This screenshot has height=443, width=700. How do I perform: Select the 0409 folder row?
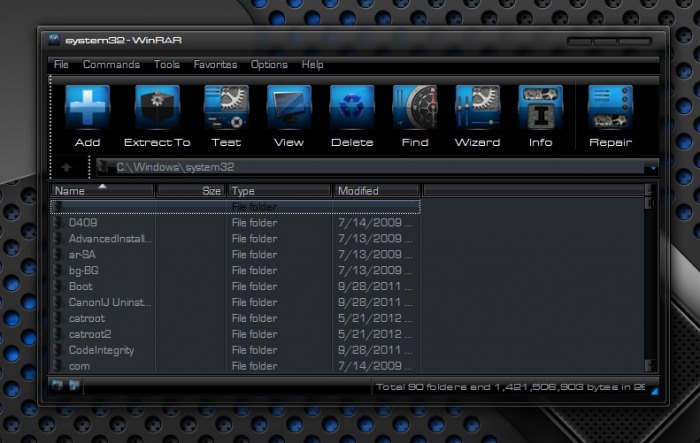pos(235,223)
